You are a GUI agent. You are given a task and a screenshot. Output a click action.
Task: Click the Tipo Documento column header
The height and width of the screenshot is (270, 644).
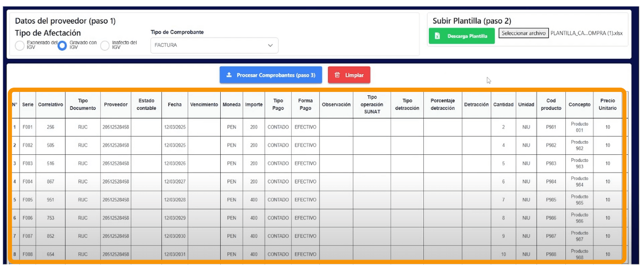pos(83,105)
